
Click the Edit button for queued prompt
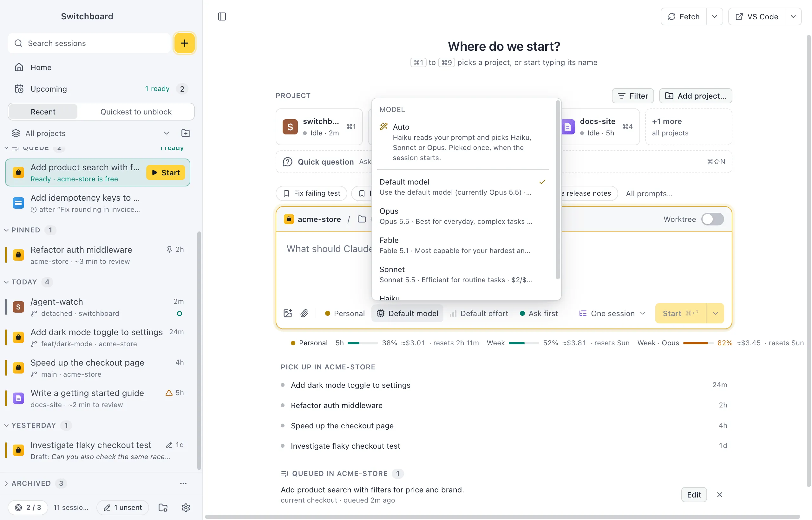coord(694,495)
